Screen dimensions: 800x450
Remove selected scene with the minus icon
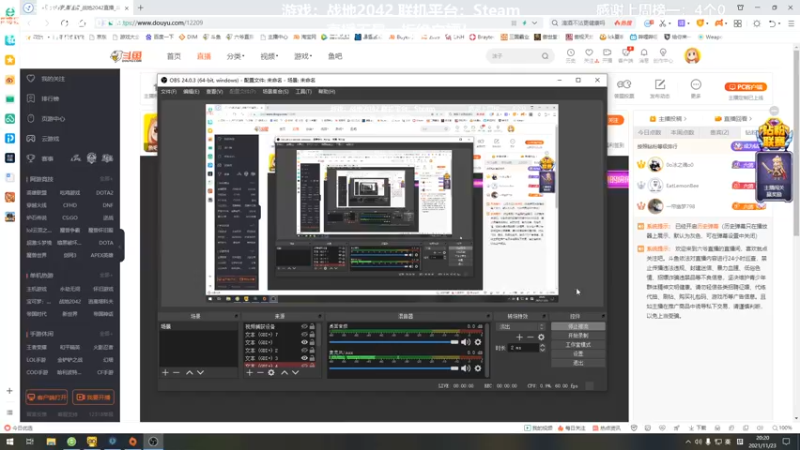177,373
